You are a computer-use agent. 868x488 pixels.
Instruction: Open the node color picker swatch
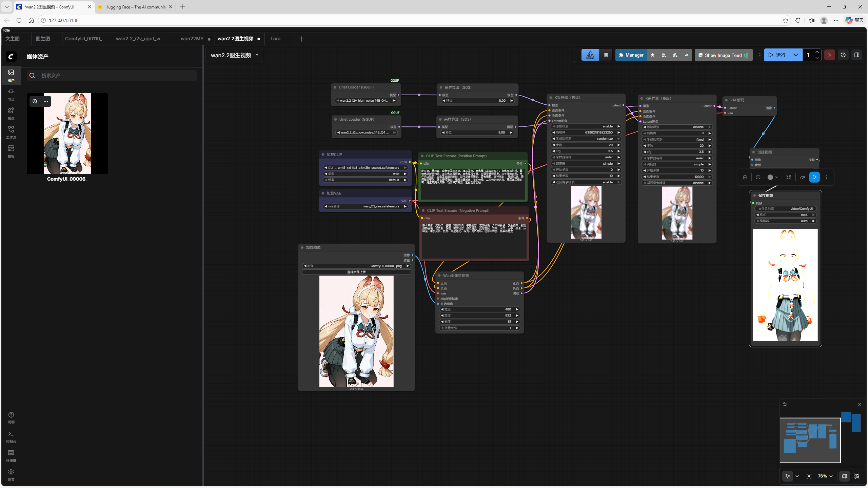[770, 177]
